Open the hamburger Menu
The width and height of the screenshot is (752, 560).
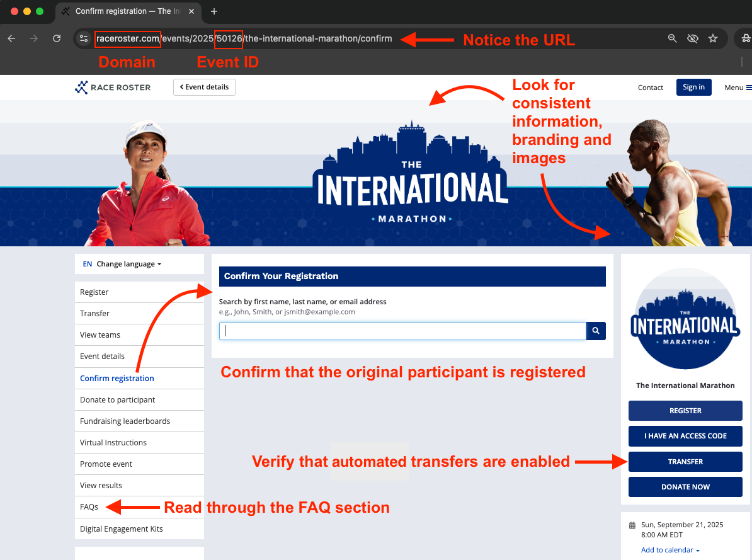(x=738, y=88)
